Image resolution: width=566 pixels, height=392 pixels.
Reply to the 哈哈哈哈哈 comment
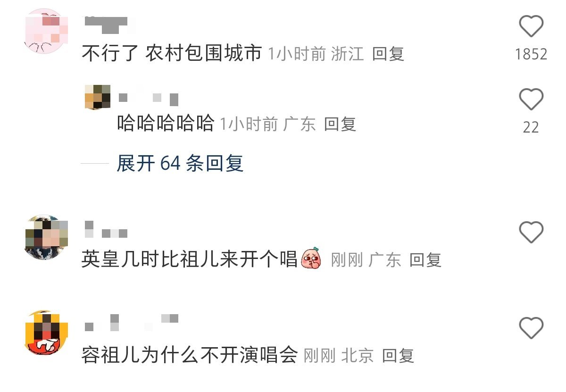[x=340, y=124]
